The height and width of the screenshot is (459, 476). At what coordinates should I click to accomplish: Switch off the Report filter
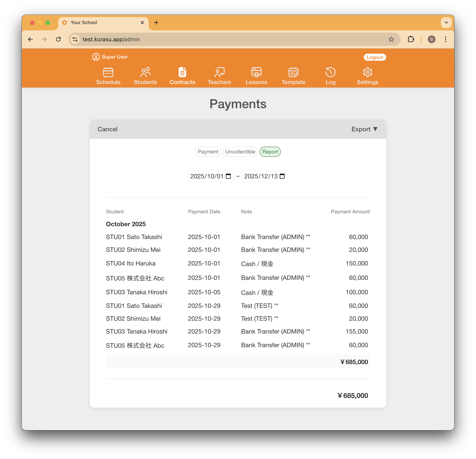270,152
